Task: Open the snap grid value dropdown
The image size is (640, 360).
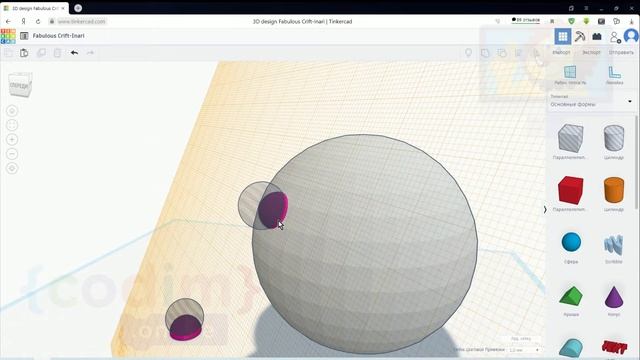Action: (x=524, y=350)
